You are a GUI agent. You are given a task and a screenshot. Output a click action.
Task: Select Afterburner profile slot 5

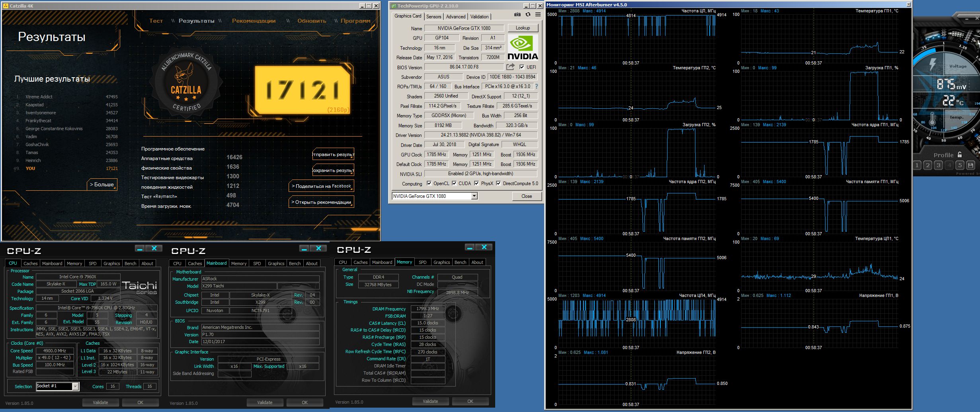point(960,165)
